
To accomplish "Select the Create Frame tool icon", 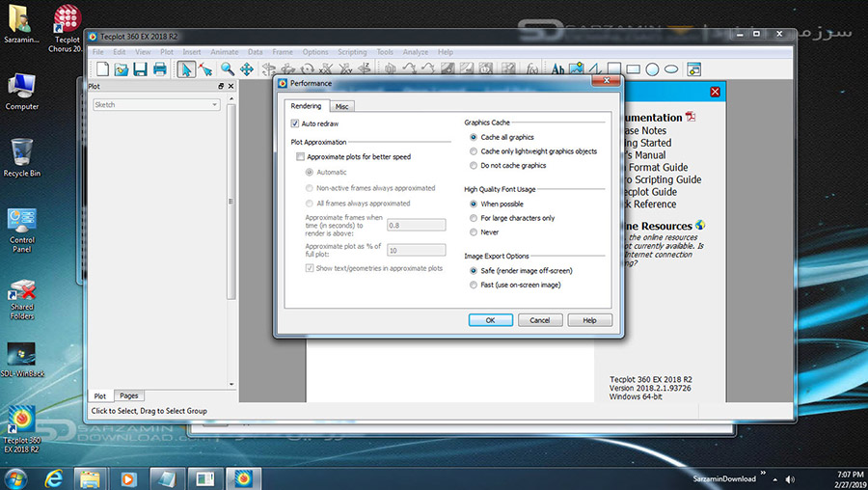I will tap(693, 69).
